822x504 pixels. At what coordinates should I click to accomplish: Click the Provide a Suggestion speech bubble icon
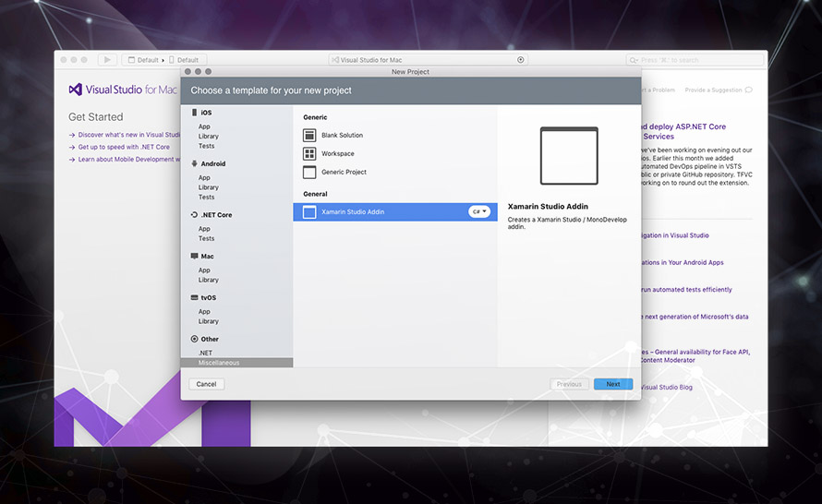pyautogui.click(x=749, y=90)
